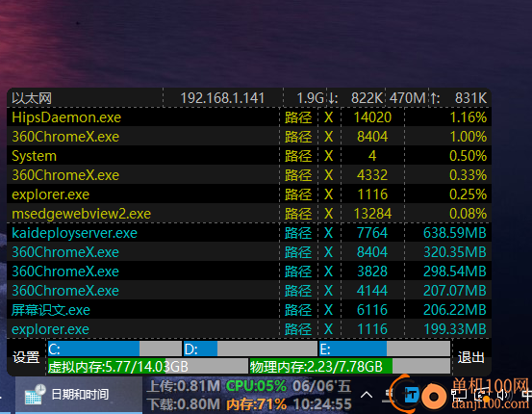Expand hidden system tray icons chevron
Viewport: 532px width, 414px height.
[367, 395]
